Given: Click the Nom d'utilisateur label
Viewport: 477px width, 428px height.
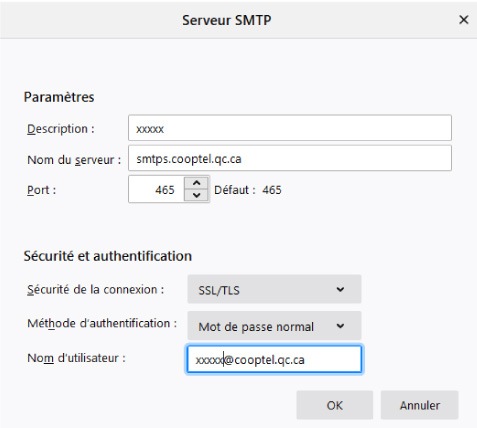Looking at the screenshot, I should tap(76, 358).
